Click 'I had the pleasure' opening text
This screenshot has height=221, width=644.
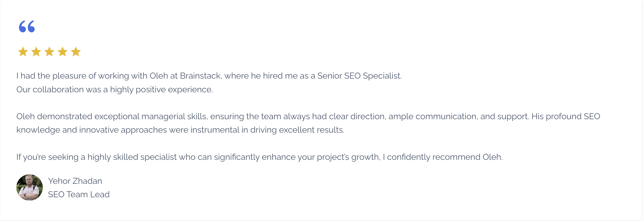tap(51, 76)
